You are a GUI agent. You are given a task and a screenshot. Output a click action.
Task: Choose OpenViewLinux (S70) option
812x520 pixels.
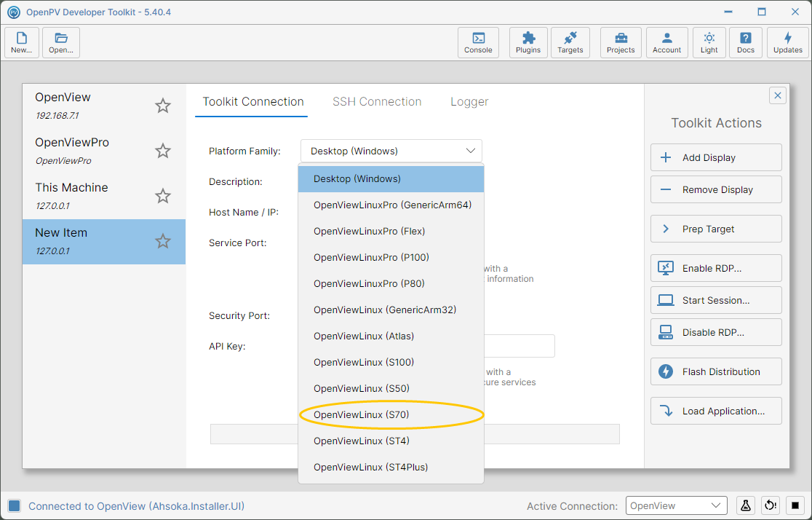[391, 414]
